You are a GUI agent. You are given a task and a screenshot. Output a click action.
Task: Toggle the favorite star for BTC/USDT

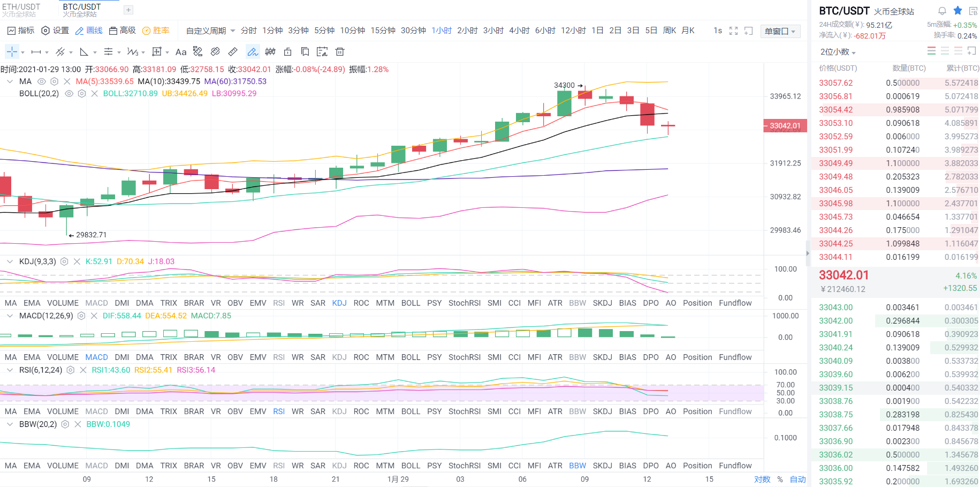click(x=958, y=10)
